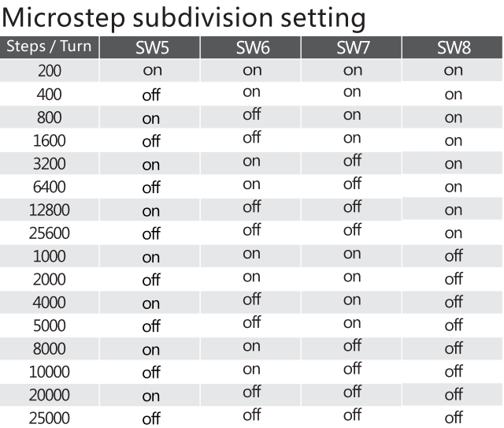Select SW8 "off" in the 2000 row
The height and width of the screenshot is (428, 504).
click(x=454, y=279)
